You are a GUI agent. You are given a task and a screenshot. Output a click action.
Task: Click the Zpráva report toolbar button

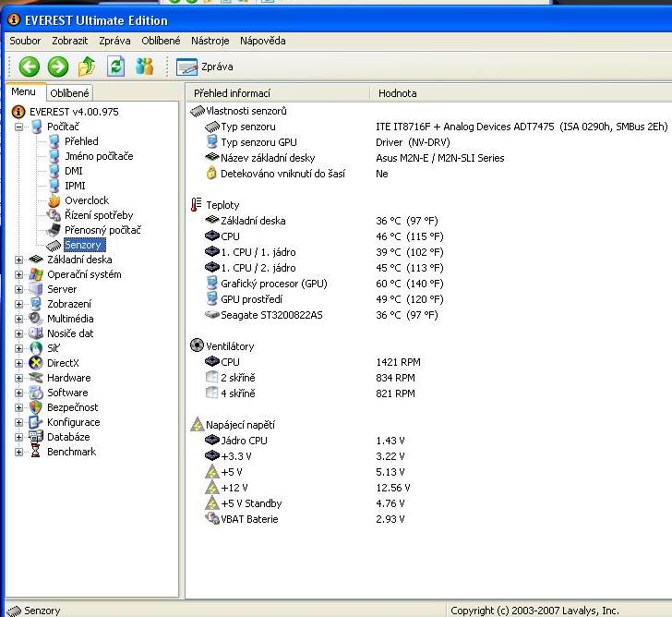pyautogui.click(x=205, y=67)
